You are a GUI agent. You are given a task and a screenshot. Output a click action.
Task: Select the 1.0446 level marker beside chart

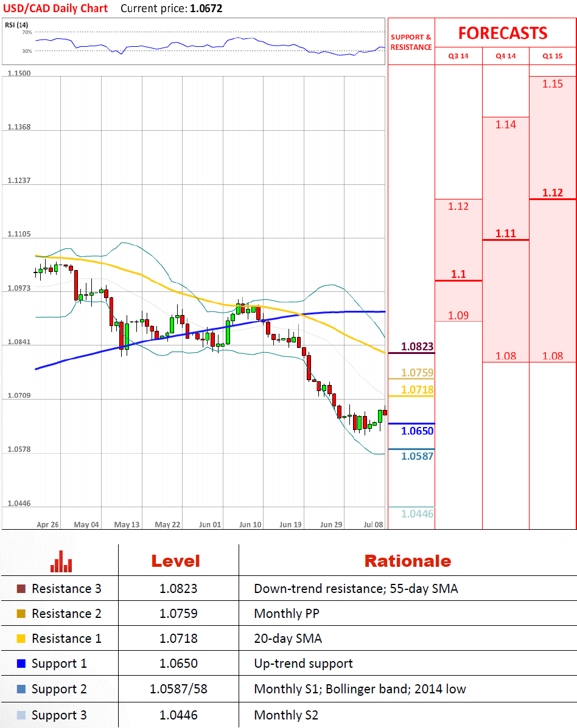click(417, 514)
